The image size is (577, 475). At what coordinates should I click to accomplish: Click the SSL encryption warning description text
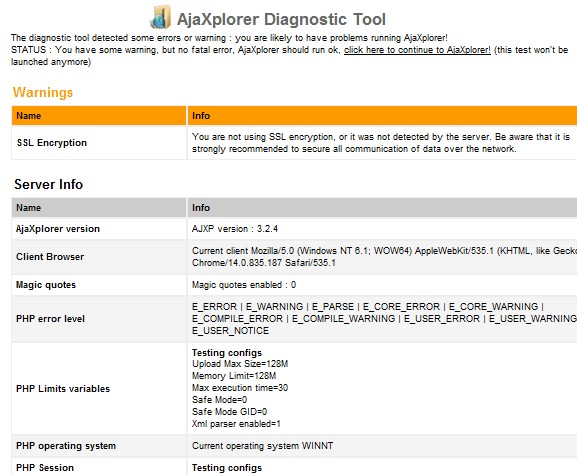point(380,143)
